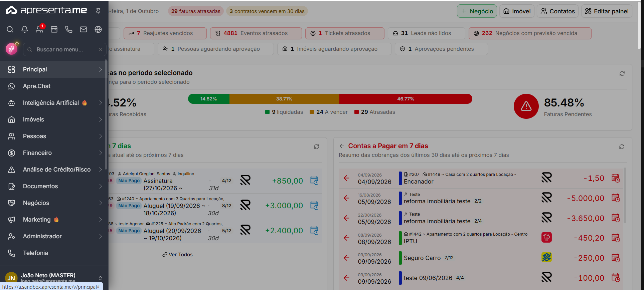Screen dimensions: 644x290
Task: Click the Negócio add button
Action: [477, 11]
